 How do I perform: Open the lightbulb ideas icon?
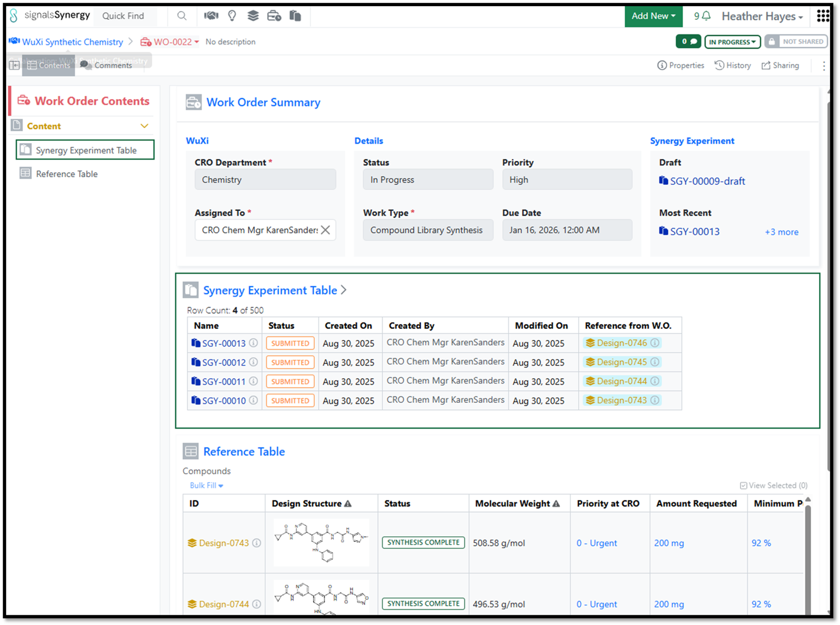click(x=232, y=16)
